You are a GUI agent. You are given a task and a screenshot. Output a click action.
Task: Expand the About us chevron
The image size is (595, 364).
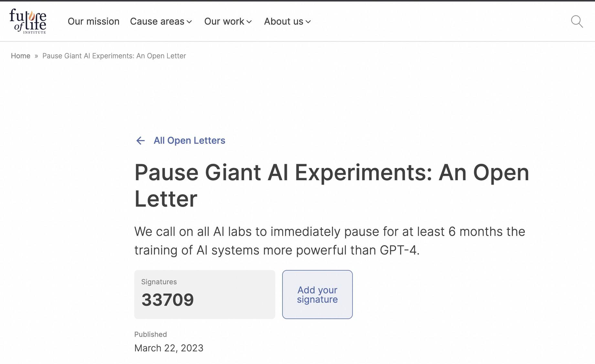[308, 22]
